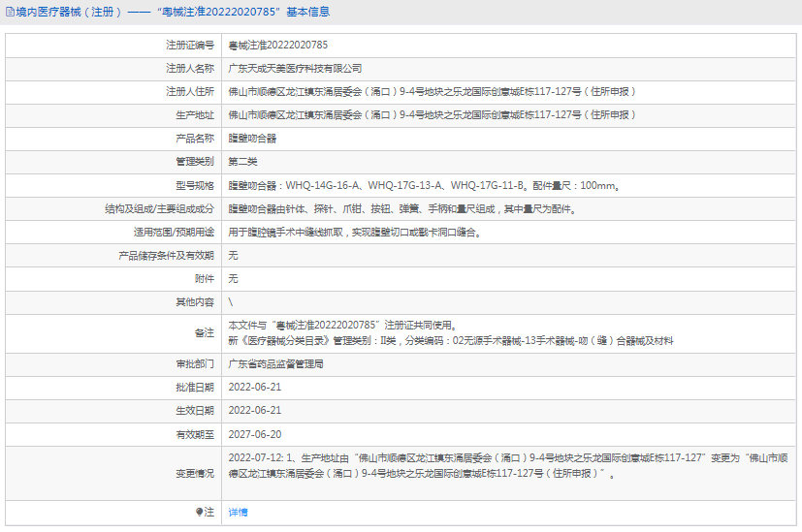Select the production address value in 生产地址 row
The image size is (802, 532).
pyautogui.click(x=432, y=115)
